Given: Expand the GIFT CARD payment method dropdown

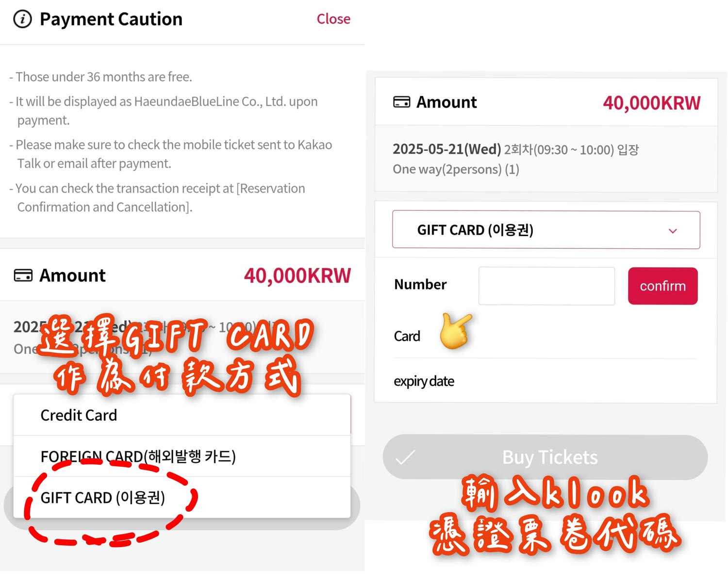Looking at the screenshot, I should coord(546,230).
